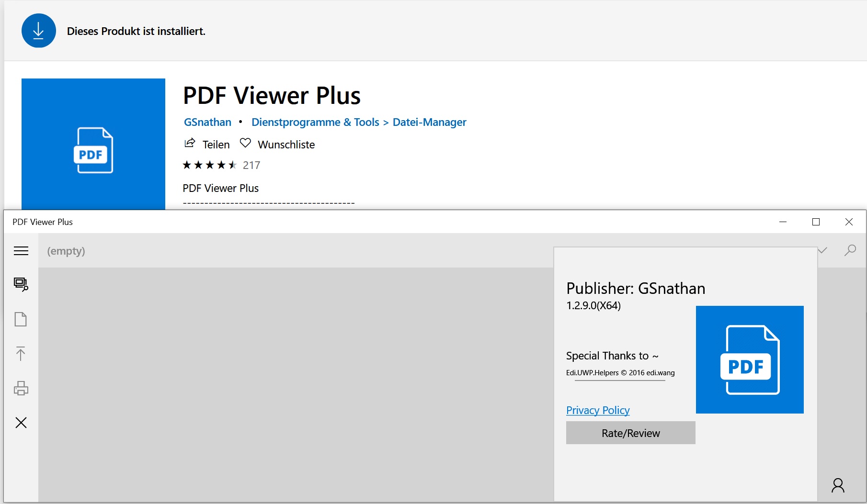Click the version text 1.2.9.0(X64)
Screen dimensions: 867x504
(593, 305)
